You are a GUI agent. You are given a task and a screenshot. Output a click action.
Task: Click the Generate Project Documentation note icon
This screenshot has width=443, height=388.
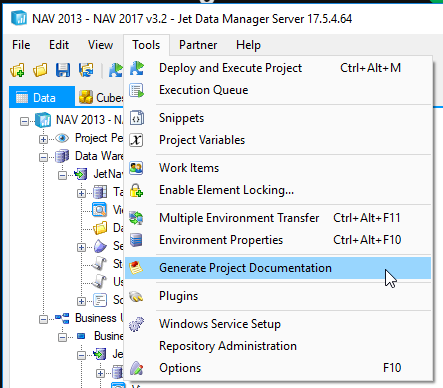point(136,268)
